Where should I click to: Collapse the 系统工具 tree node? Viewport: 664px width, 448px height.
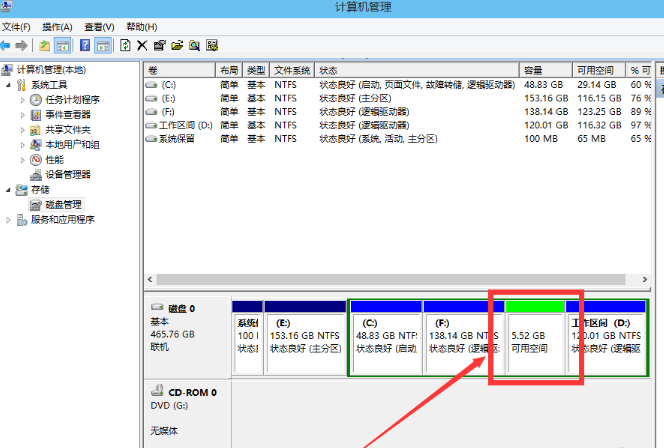[9, 85]
